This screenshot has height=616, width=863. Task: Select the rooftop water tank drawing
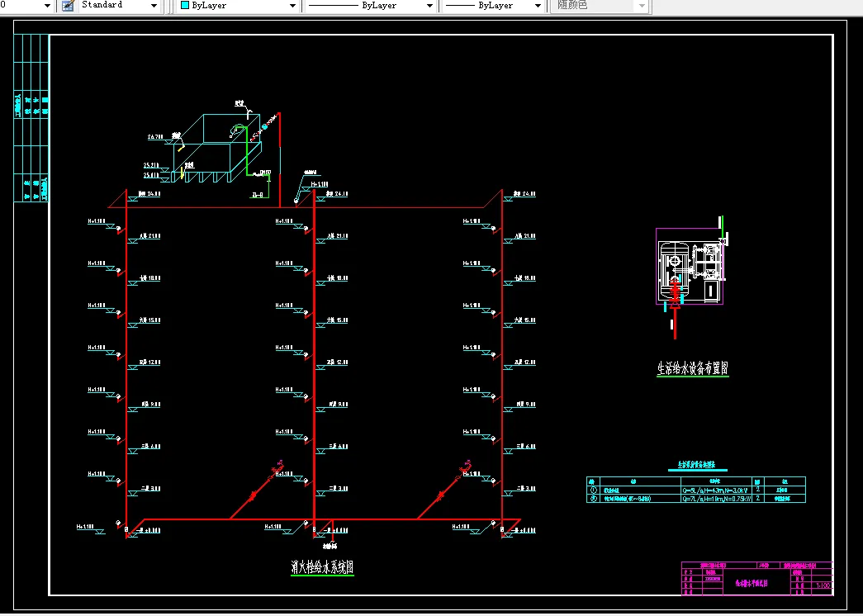[216, 149]
